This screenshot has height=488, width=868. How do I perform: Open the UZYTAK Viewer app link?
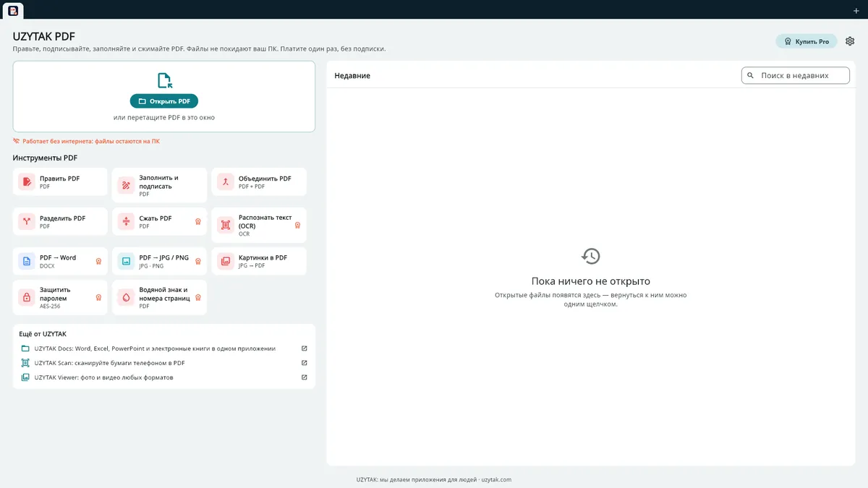(x=164, y=377)
